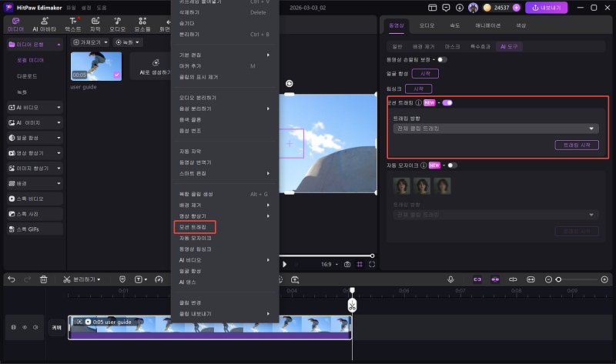Click the zoom-in plus icon on timeline
Screen dimensions: 616x364
[x=604, y=279]
